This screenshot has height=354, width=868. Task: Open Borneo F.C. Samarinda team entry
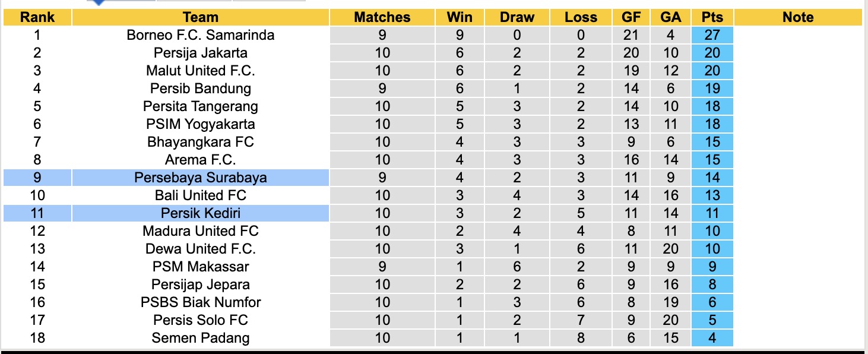click(x=201, y=35)
